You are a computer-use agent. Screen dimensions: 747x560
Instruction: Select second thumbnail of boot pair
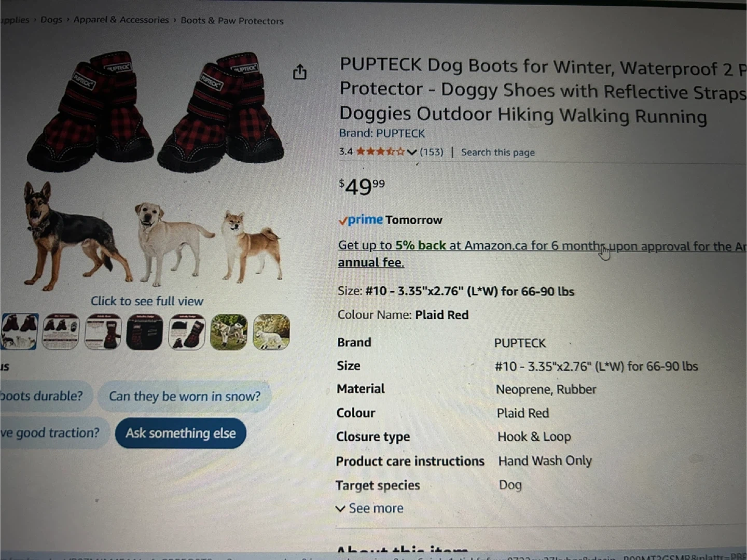61,331
